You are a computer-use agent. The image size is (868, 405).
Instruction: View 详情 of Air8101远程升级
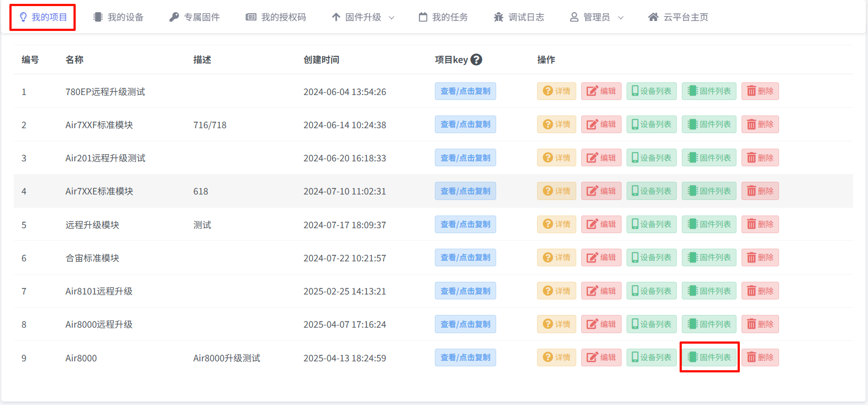(x=556, y=291)
